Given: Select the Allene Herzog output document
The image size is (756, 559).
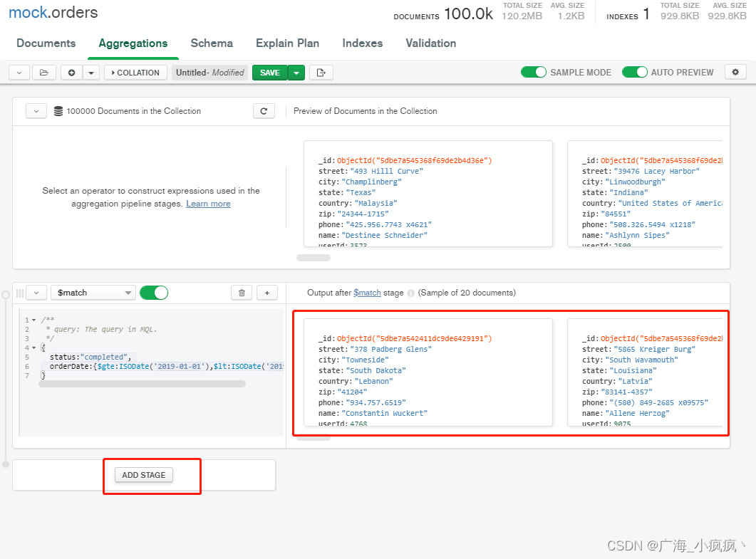Looking at the screenshot, I should tap(645, 372).
